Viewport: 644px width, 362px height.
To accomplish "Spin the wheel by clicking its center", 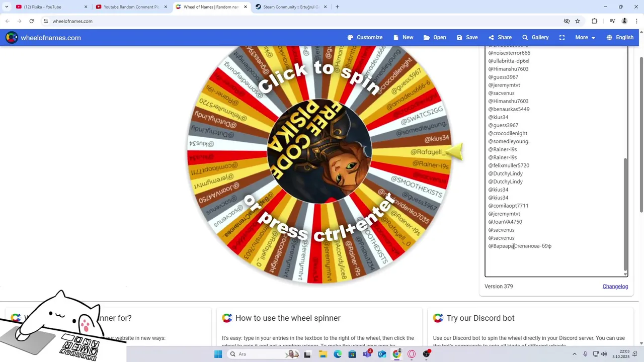I will 319,152.
